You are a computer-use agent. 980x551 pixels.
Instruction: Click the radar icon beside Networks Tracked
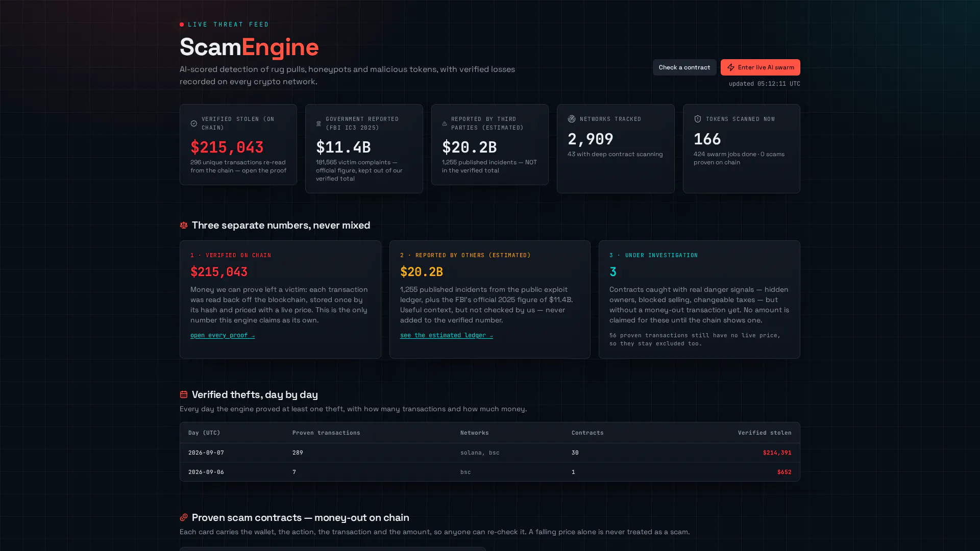pyautogui.click(x=572, y=119)
